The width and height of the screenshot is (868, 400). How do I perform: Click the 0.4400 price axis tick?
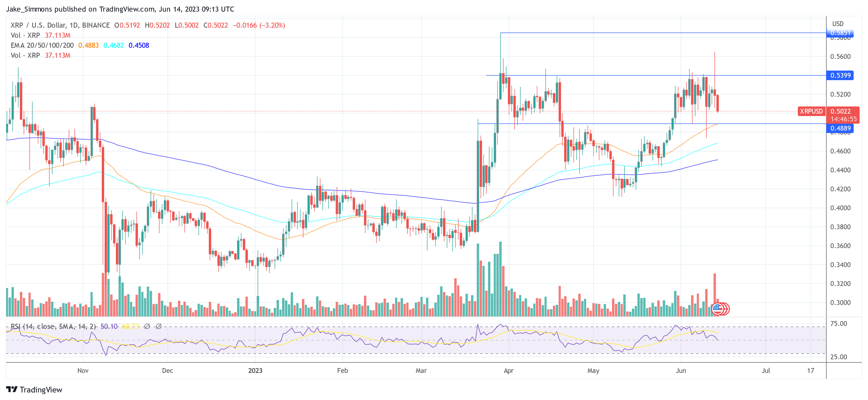(x=840, y=170)
